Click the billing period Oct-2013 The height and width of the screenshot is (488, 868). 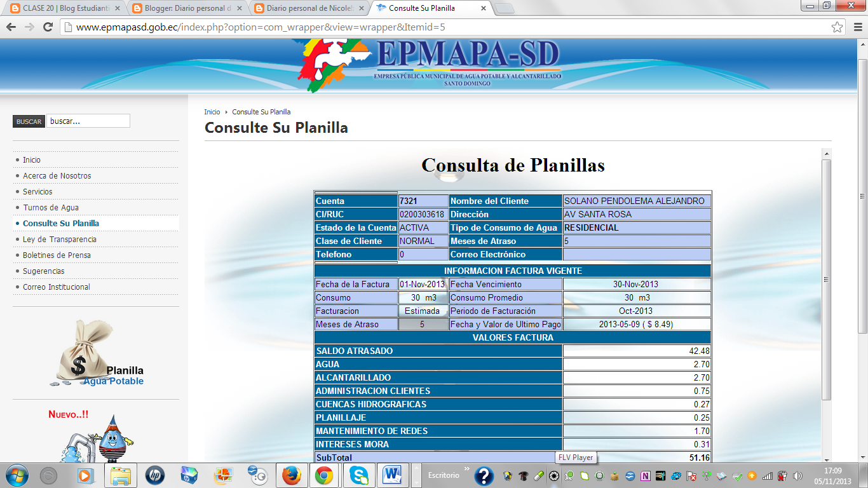(637, 311)
